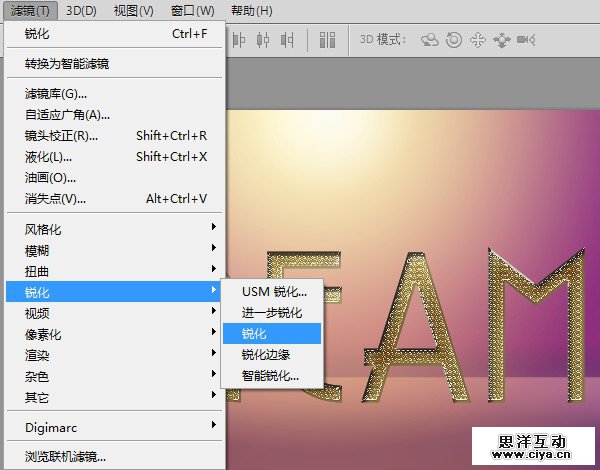
Task: Click the distribute right edges icon
Action: [287, 40]
